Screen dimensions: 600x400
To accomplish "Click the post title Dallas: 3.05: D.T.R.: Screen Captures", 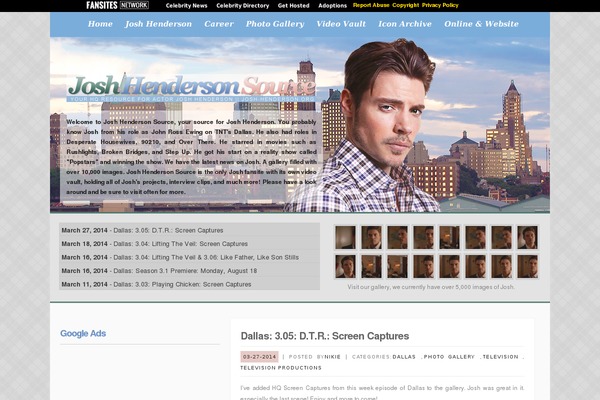I will 325,336.
